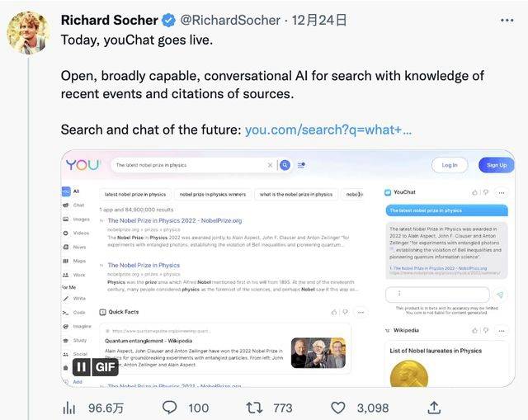View tweet analytics bar chart icon
Image resolution: width=528 pixels, height=420 pixels.
click(x=70, y=407)
